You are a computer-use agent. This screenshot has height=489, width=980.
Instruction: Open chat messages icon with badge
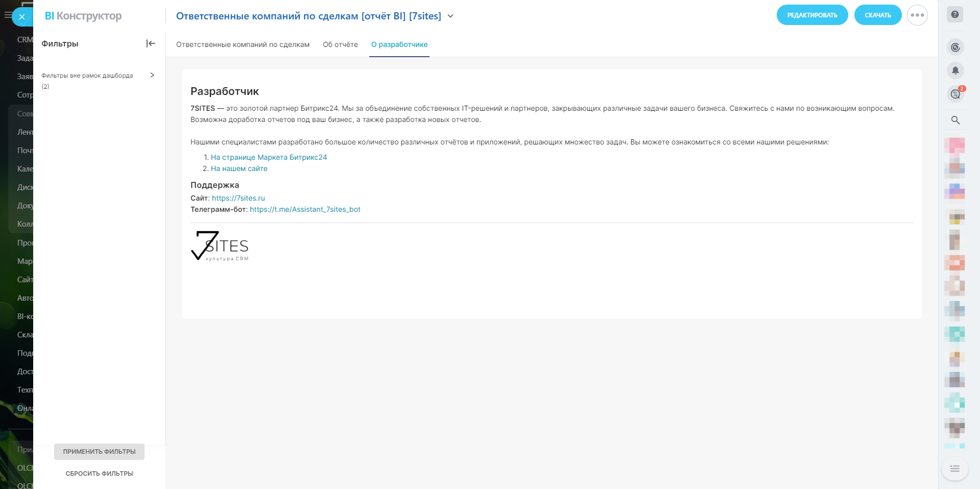(955, 94)
